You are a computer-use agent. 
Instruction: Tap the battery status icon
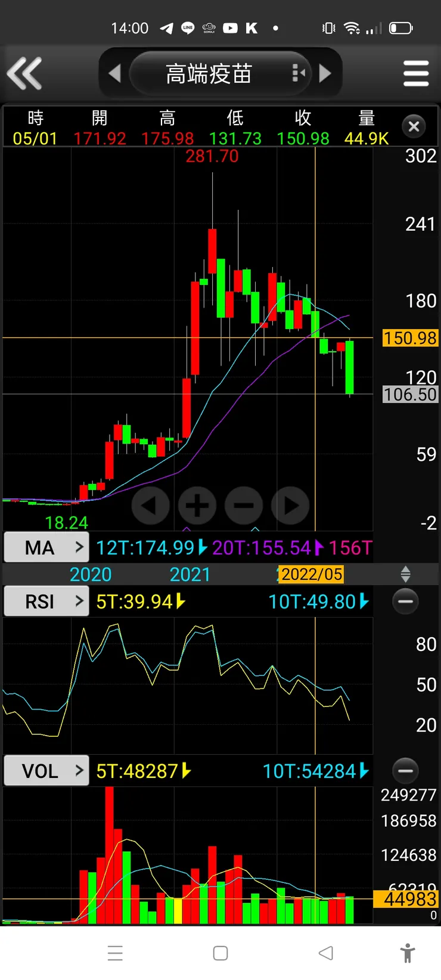400,28
